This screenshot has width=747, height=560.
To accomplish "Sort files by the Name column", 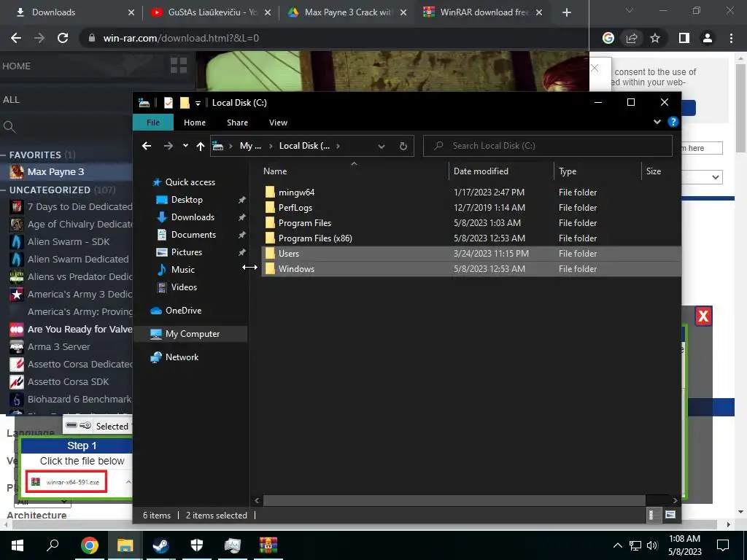I will [x=353, y=171].
